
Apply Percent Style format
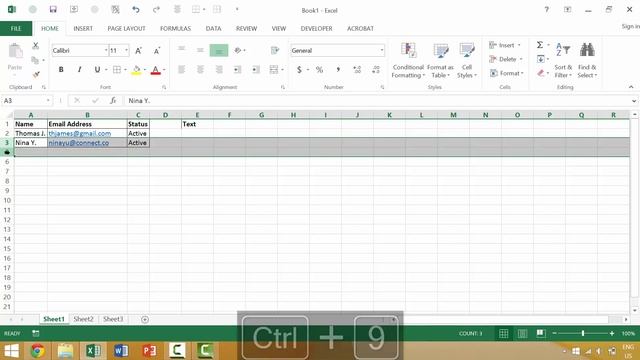click(x=319, y=70)
